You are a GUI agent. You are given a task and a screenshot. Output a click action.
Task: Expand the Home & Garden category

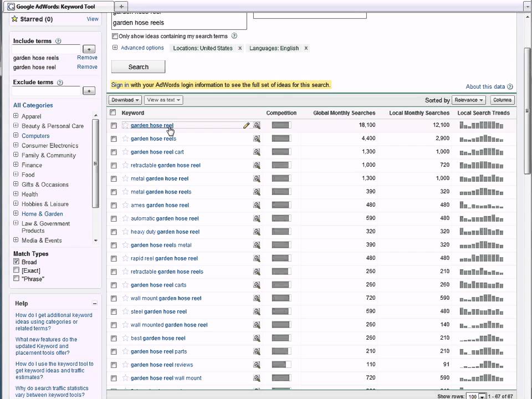[x=16, y=213]
